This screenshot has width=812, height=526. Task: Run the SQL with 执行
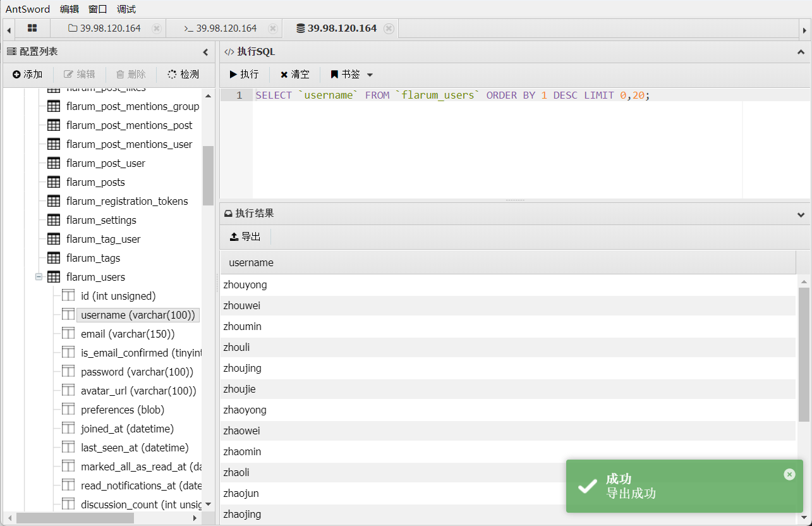(244, 75)
